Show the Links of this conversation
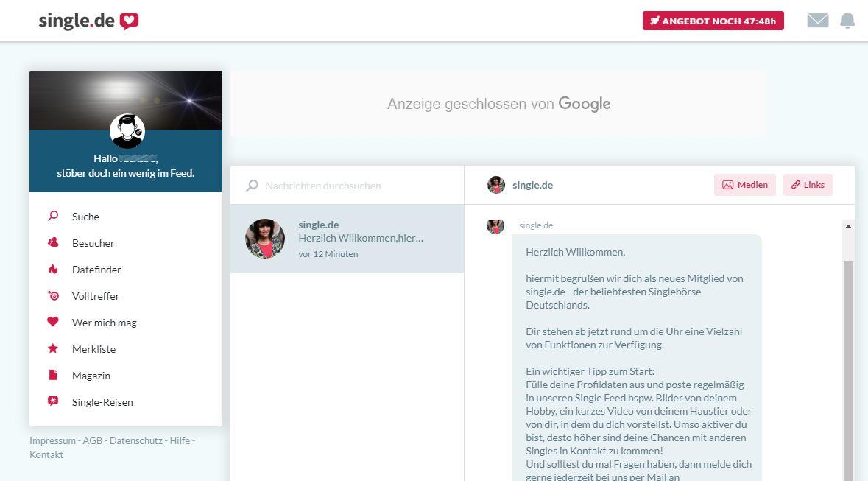 pyautogui.click(x=808, y=185)
